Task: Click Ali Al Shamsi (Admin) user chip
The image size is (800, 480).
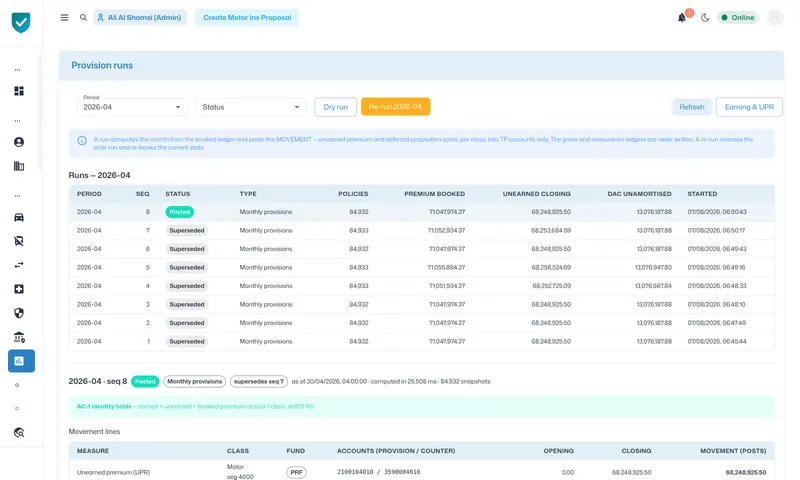Action: click(140, 17)
